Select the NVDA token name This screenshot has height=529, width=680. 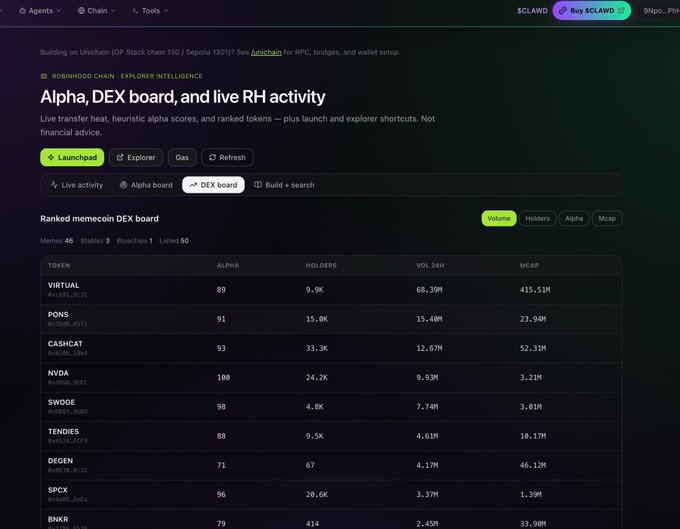point(58,373)
